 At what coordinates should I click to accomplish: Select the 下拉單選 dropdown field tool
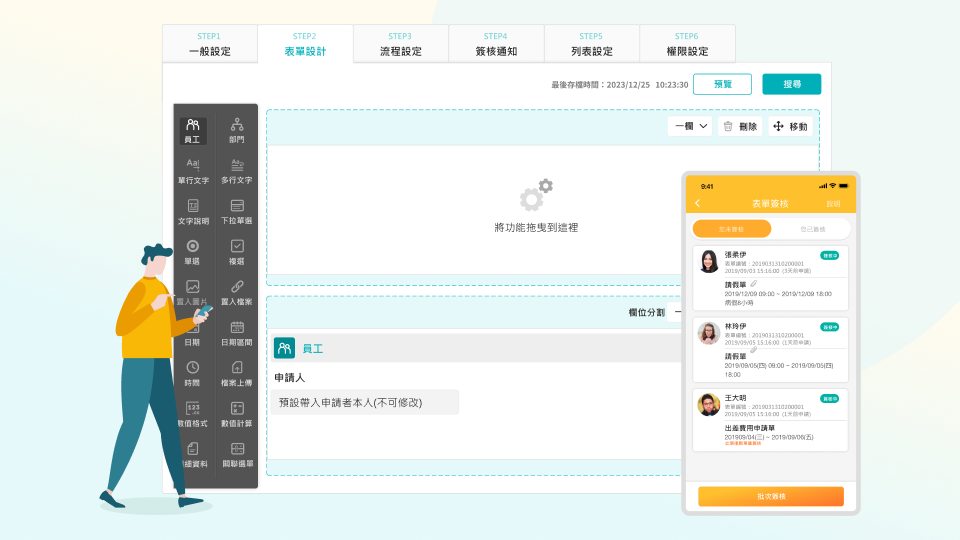point(237,210)
